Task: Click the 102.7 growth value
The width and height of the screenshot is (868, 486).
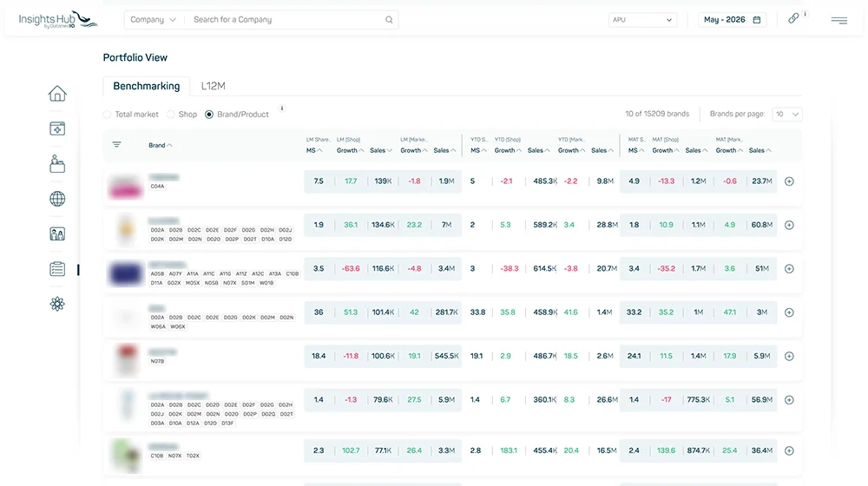Action: (x=351, y=451)
